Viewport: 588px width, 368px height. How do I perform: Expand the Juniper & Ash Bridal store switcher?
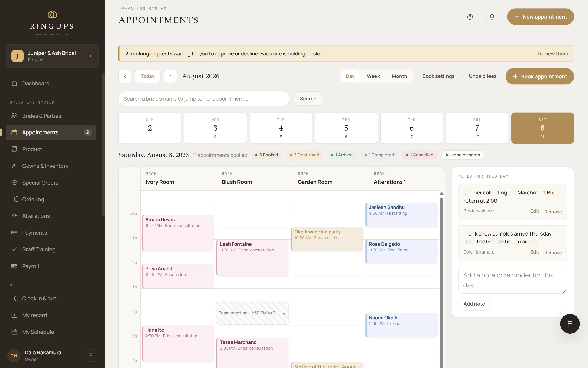click(x=52, y=56)
